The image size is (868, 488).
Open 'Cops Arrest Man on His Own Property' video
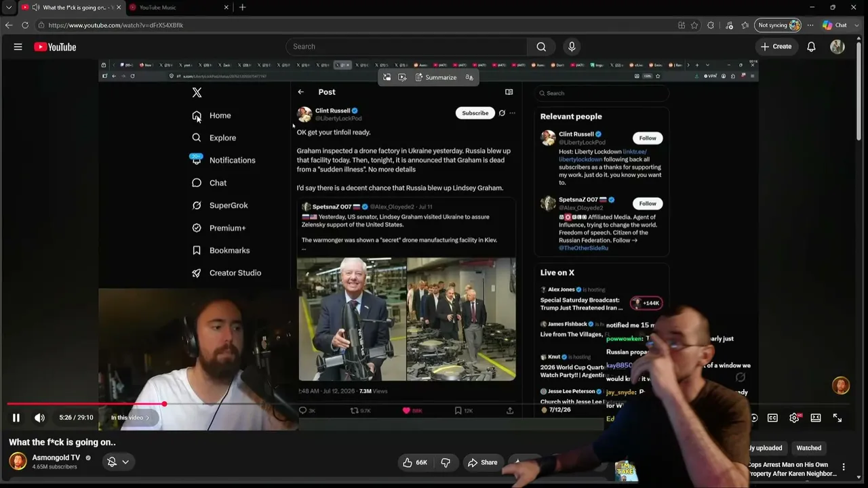[792, 469]
